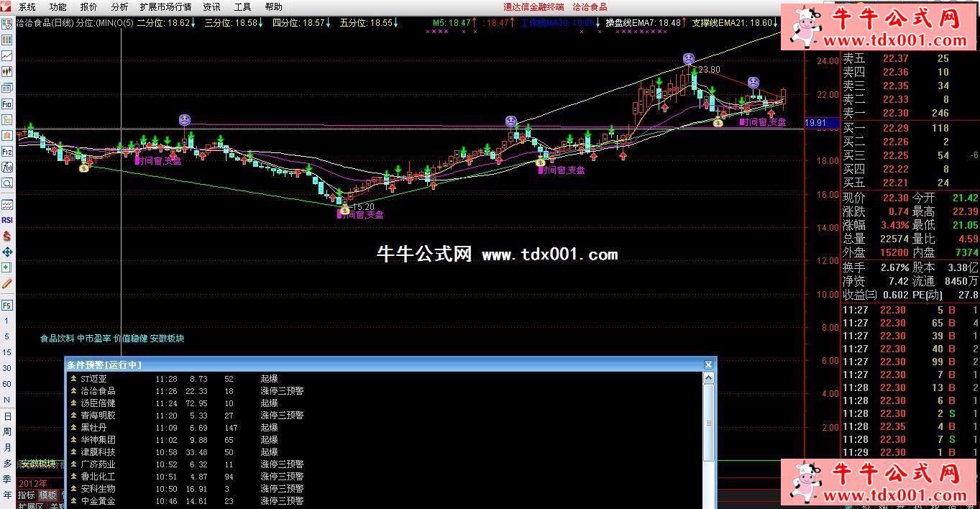The image size is (980, 509).
Task: Select 青海明胶 in the alert list
Action: pyautogui.click(x=99, y=416)
